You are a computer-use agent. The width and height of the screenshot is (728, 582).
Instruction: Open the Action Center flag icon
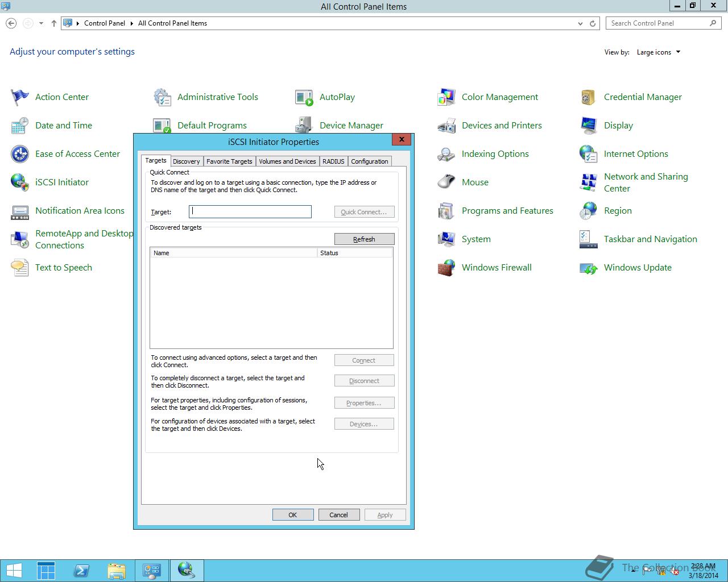coord(20,97)
